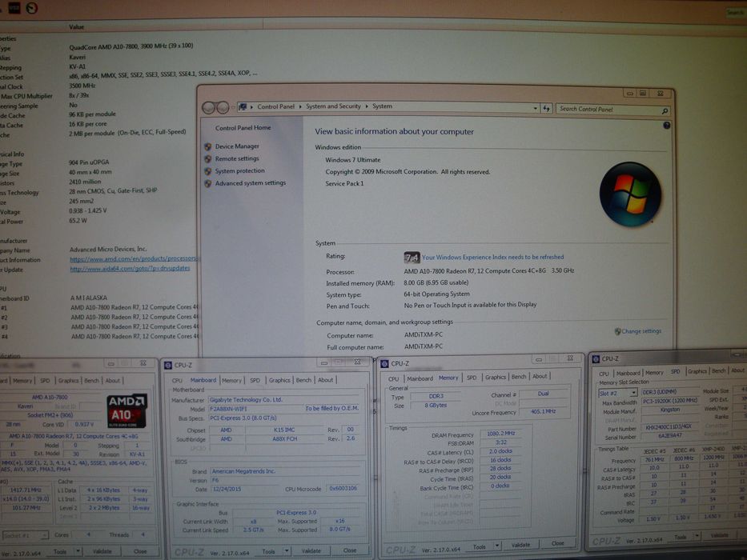The image size is (747, 560).
Task: Click Validate in Mainboard CPU-Z window
Action: click(x=311, y=551)
